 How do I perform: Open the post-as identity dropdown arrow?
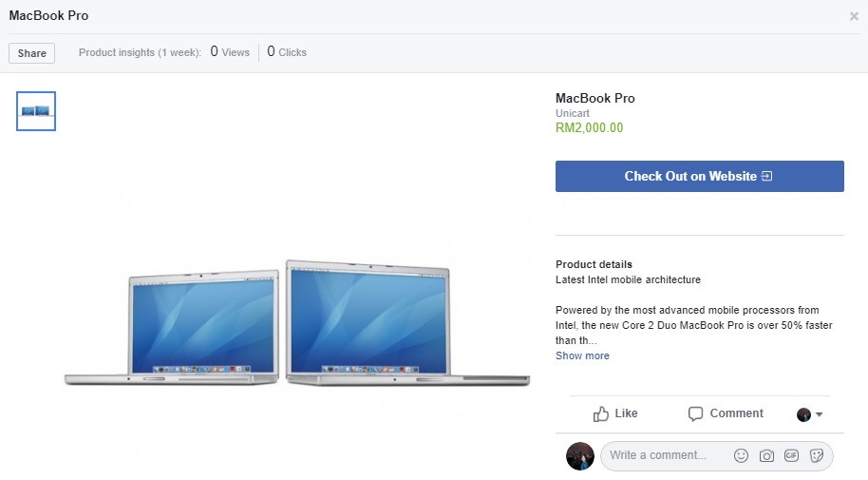point(819,414)
